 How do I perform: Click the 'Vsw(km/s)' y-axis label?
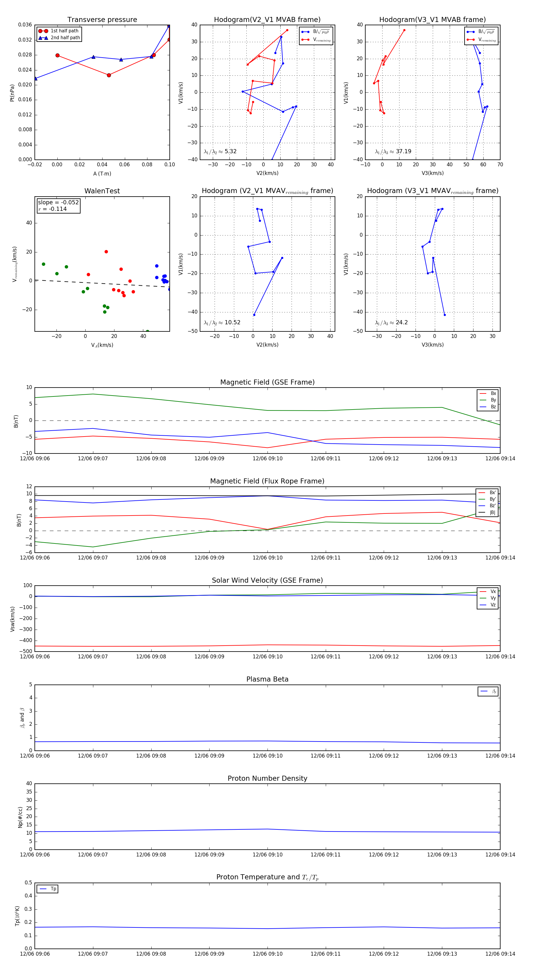(12, 619)
